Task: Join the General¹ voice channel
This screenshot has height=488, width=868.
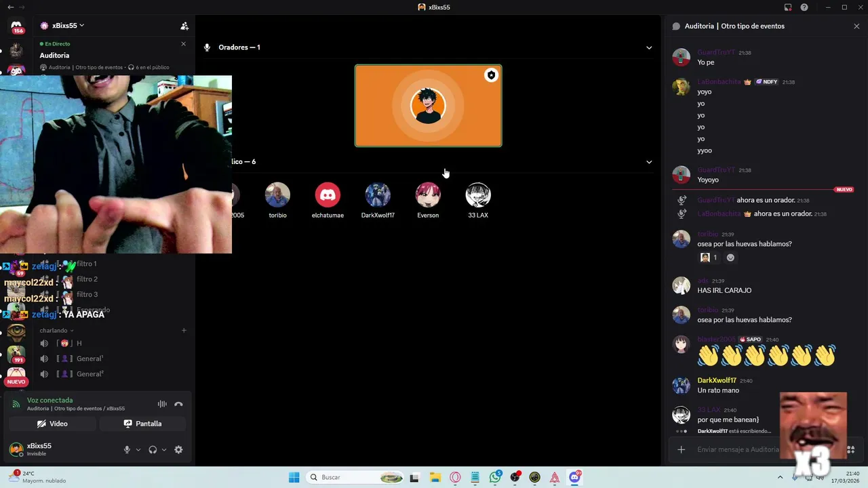Action: (90, 359)
